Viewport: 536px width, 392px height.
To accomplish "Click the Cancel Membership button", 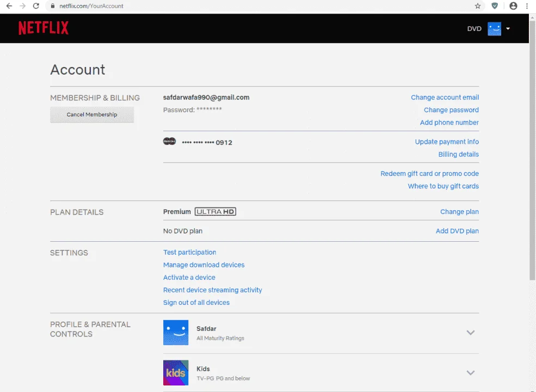I will [92, 114].
